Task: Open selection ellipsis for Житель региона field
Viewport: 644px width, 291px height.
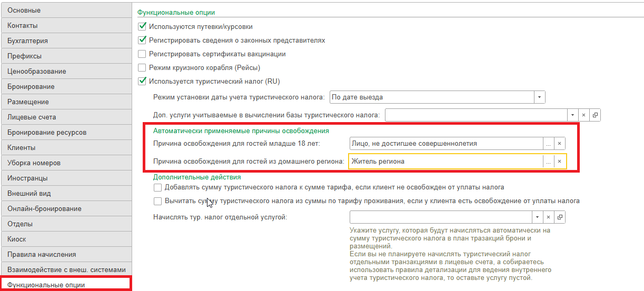Action: [548, 162]
